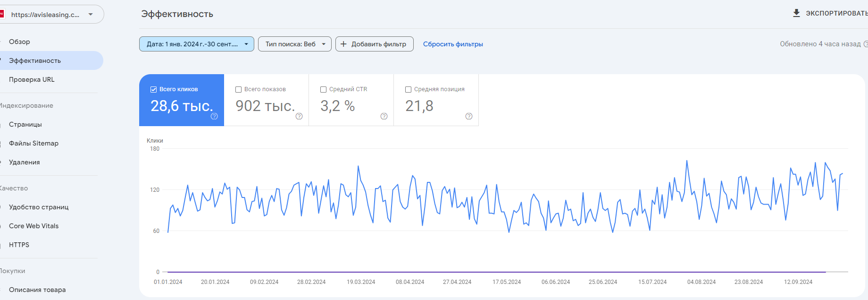
Task: Click the plus icon in Добавить фильтр
Action: tap(343, 44)
